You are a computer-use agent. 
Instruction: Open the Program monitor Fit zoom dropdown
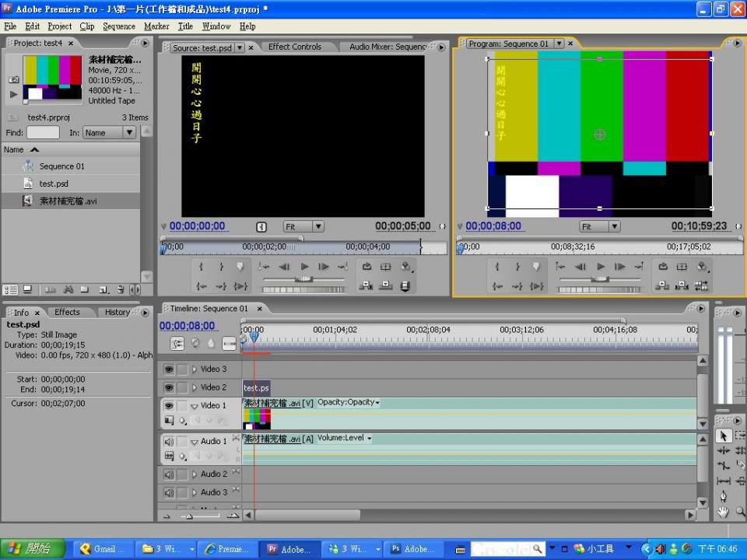click(x=600, y=226)
